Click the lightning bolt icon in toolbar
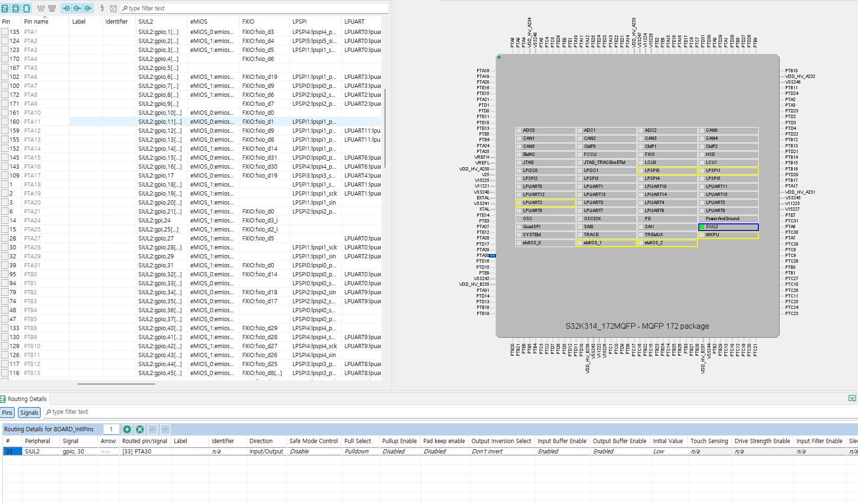 (101, 8)
